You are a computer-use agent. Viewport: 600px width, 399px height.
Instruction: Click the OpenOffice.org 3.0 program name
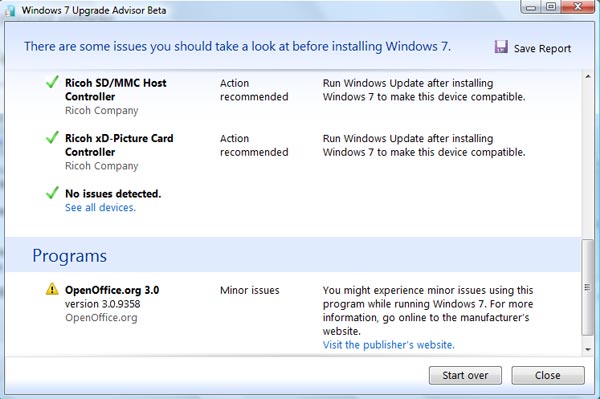point(112,290)
